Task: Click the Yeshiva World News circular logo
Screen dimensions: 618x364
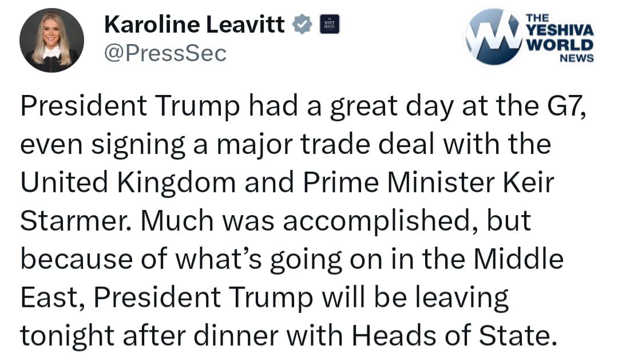Action: pos(493,36)
